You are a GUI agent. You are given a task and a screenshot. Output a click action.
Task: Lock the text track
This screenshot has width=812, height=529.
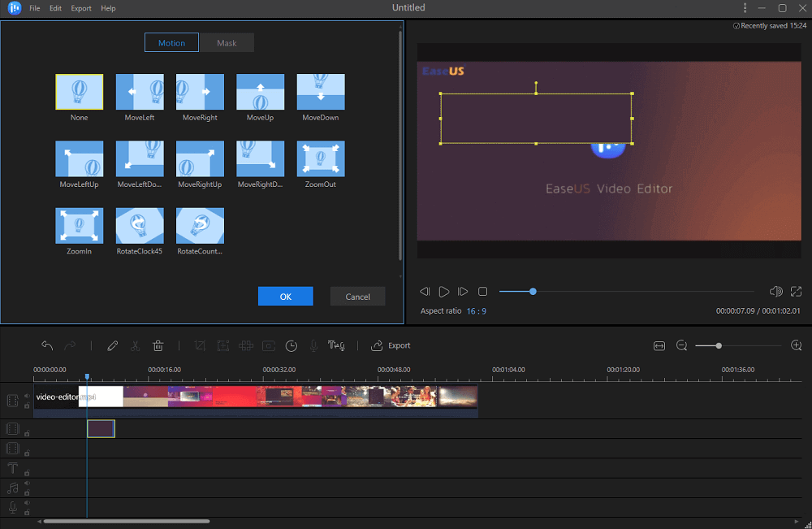click(x=28, y=472)
